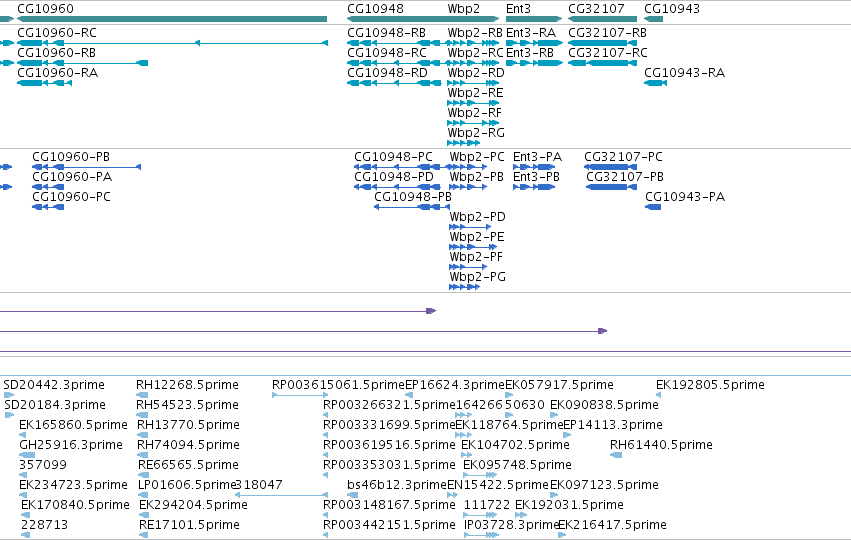Screen dimensions: 851x540
Task: Click transcript Wbp2-RB
Action: 475,33
